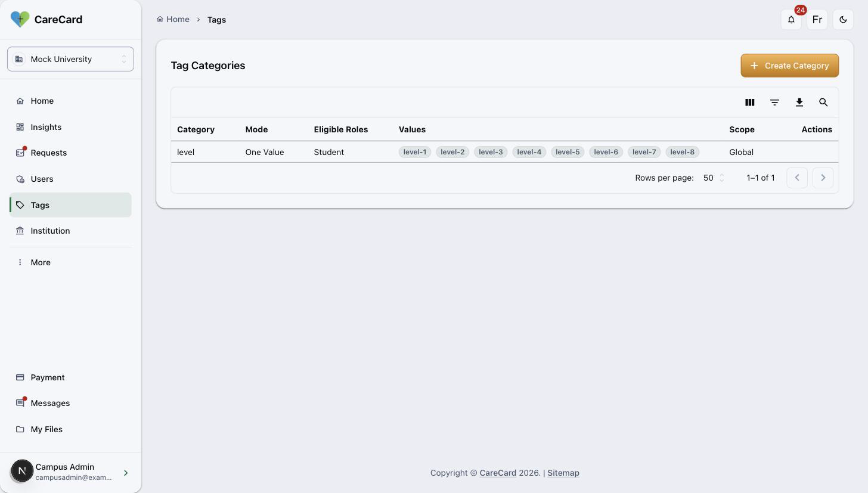868x493 pixels.
Task: Sort by Category column header
Action: tap(196, 129)
